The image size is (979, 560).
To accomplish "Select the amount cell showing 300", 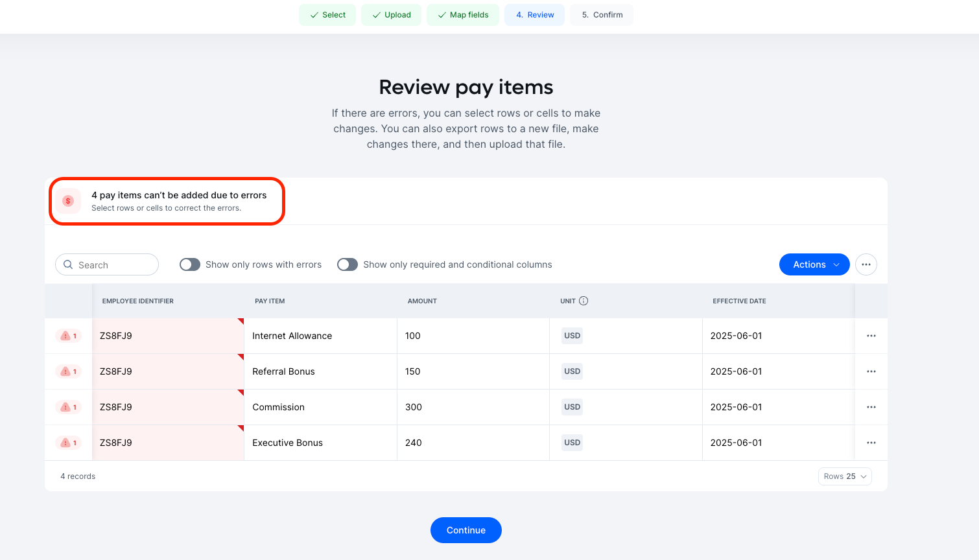I will point(473,407).
